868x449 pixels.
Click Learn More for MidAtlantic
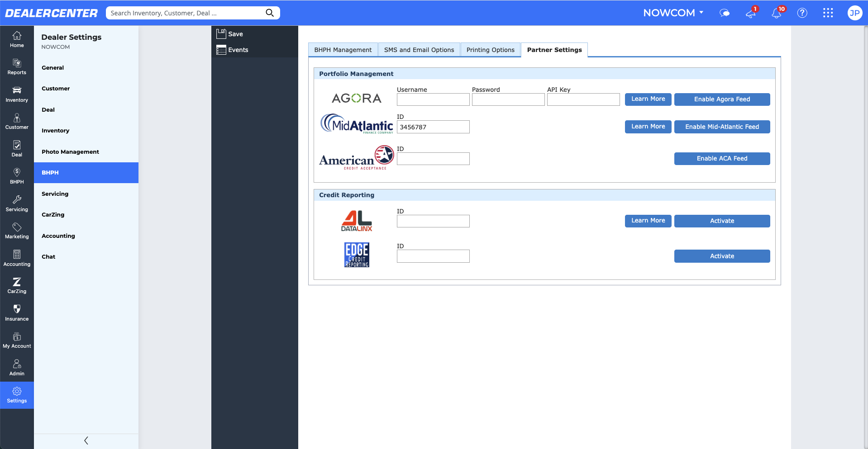tap(648, 127)
